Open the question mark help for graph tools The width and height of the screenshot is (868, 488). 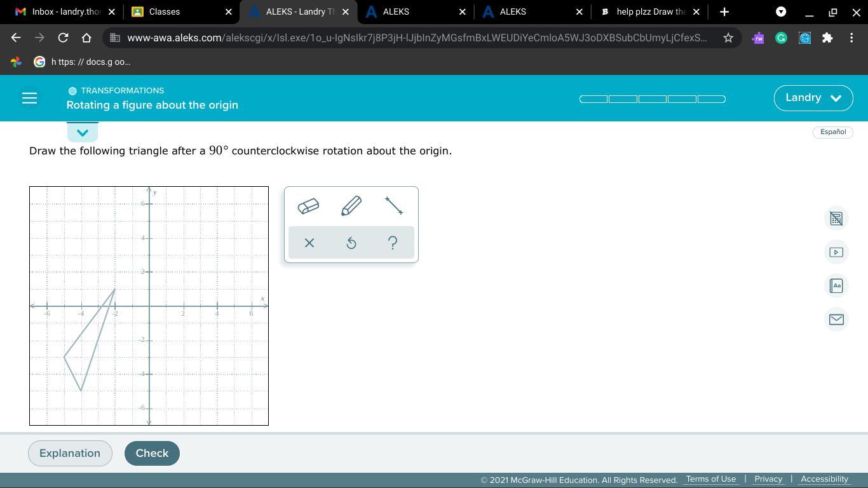tap(393, 243)
